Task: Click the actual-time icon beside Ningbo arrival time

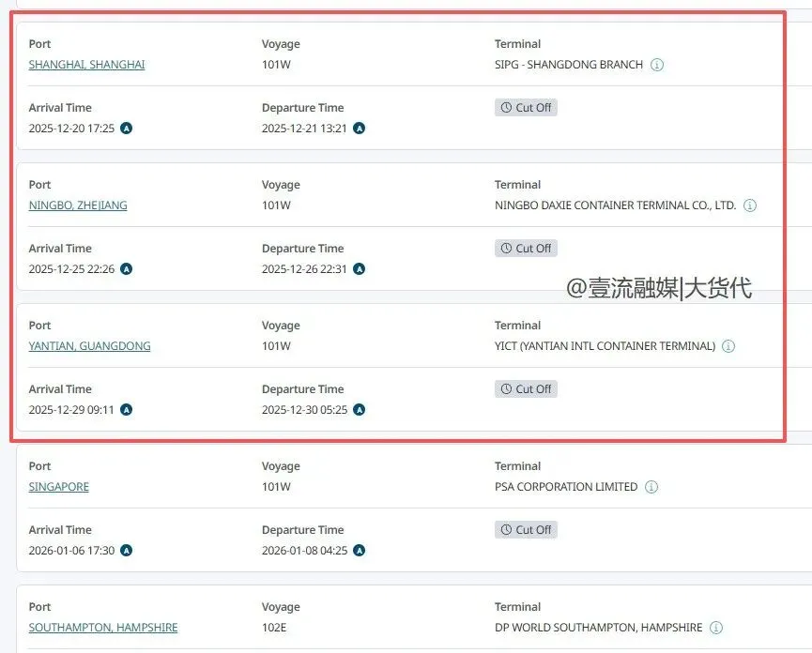Action: 127,269
